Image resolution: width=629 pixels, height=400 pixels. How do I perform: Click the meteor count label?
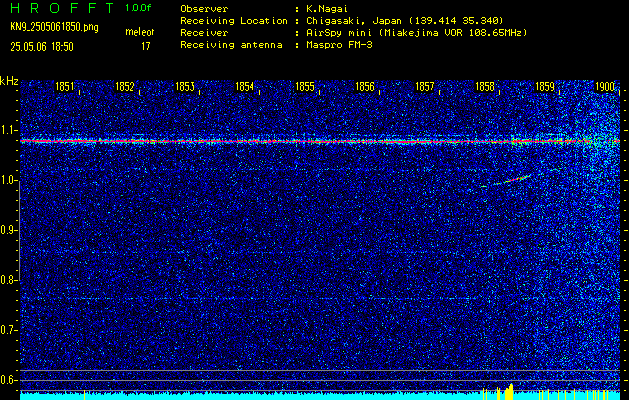tap(140, 32)
